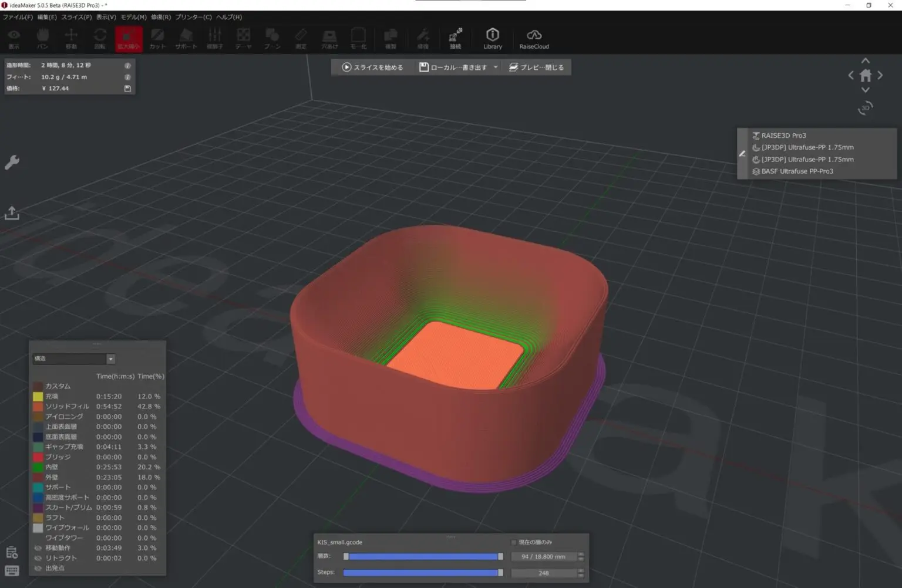Click the スライスを始める button
This screenshot has height=588, width=902.
click(373, 67)
